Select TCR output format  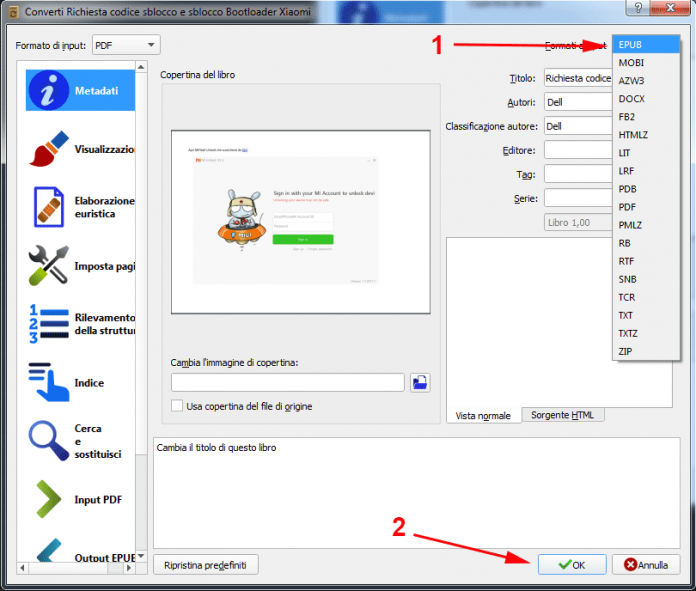646,297
